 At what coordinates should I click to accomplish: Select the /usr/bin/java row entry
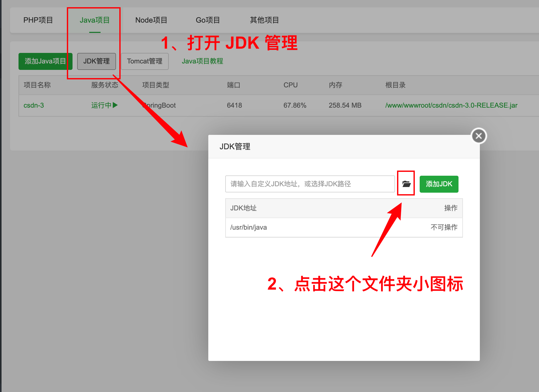click(x=248, y=227)
